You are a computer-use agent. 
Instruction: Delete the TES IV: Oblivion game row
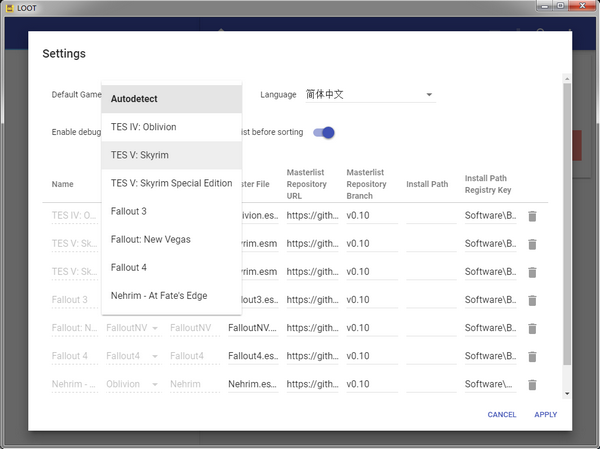click(532, 216)
